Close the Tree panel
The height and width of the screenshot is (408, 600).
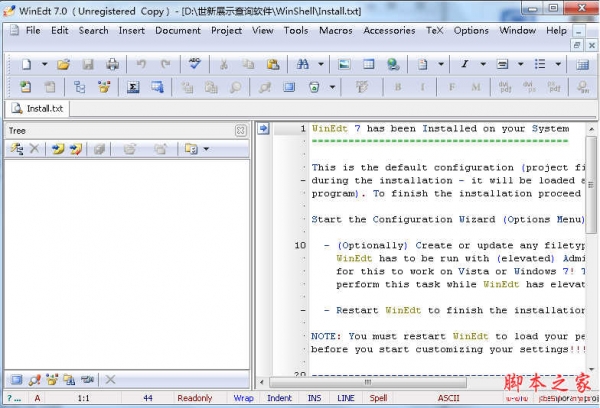pyautogui.click(x=241, y=131)
